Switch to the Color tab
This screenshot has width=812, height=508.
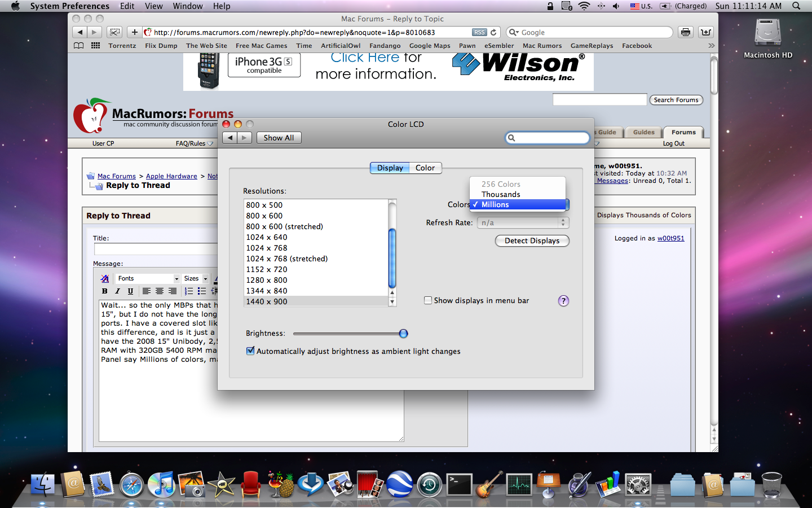tap(425, 168)
